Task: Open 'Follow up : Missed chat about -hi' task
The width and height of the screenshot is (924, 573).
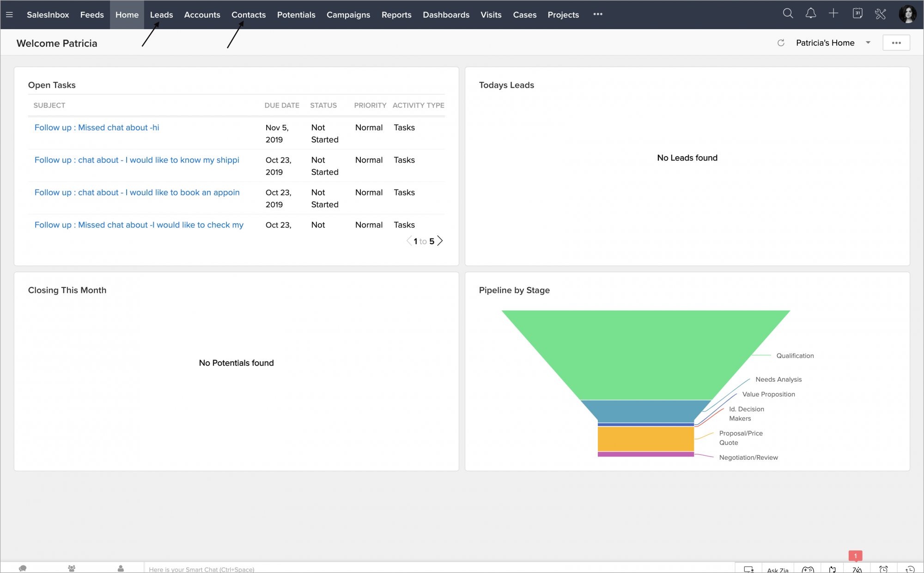Action: tap(97, 128)
